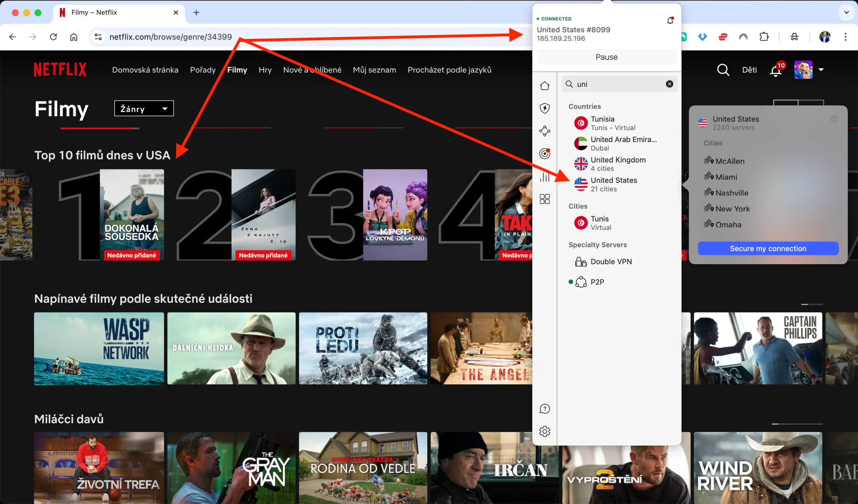Click the Secure my connection button
Image resolution: width=858 pixels, height=504 pixels.
click(x=768, y=248)
